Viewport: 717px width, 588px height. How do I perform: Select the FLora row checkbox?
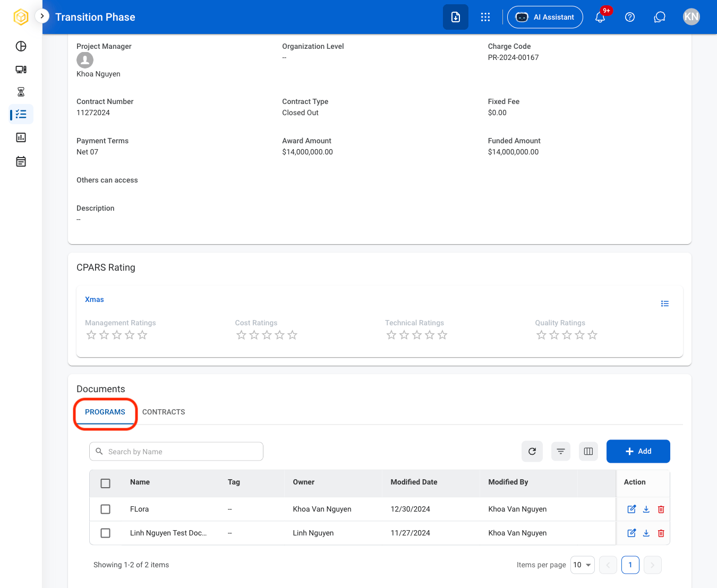point(106,509)
